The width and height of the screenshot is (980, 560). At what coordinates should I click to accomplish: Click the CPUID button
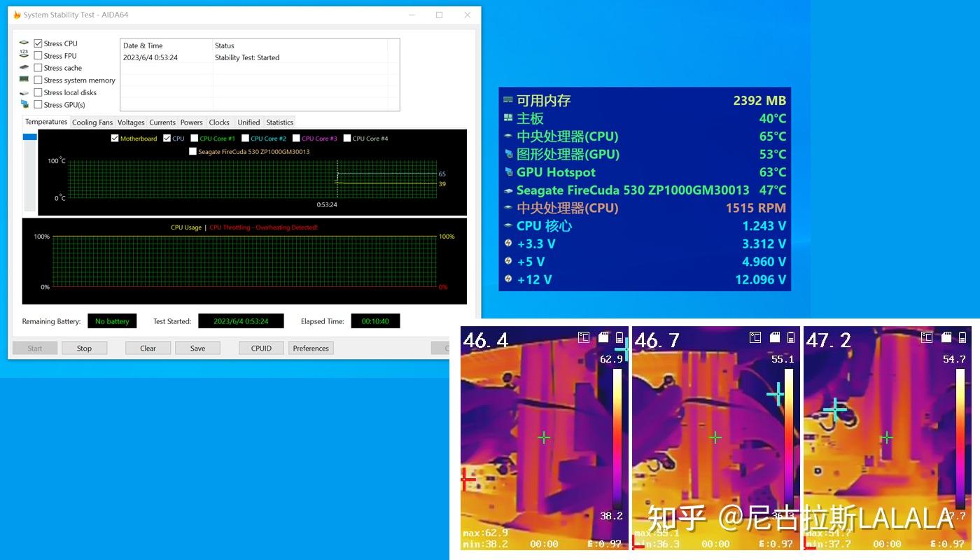coord(261,348)
